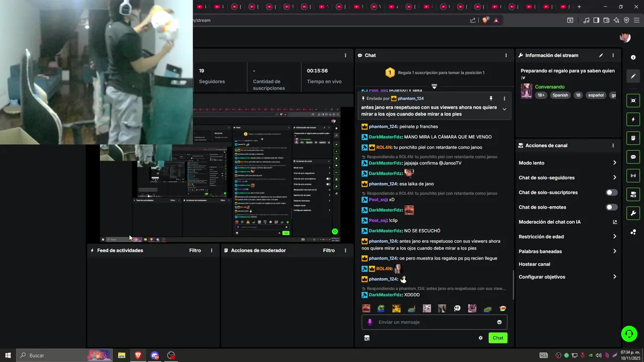This screenshot has width=644, height=362.
Task: Open the info icon in right sidebar
Action: pyautogui.click(x=633, y=58)
